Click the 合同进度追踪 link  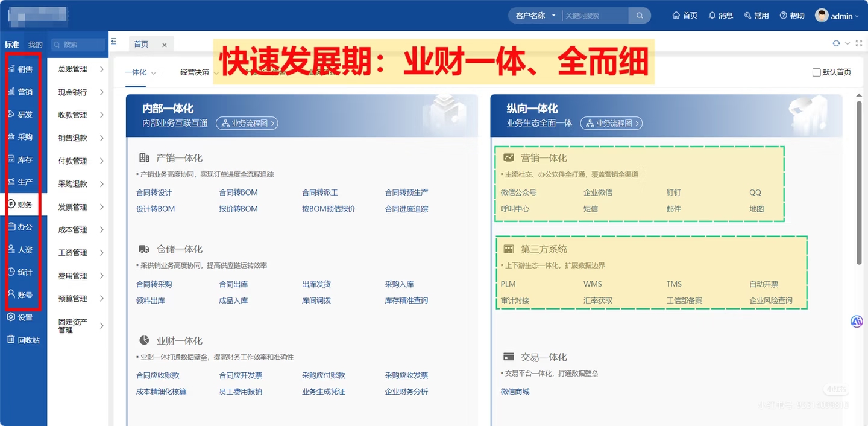click(x=406, y=209)
